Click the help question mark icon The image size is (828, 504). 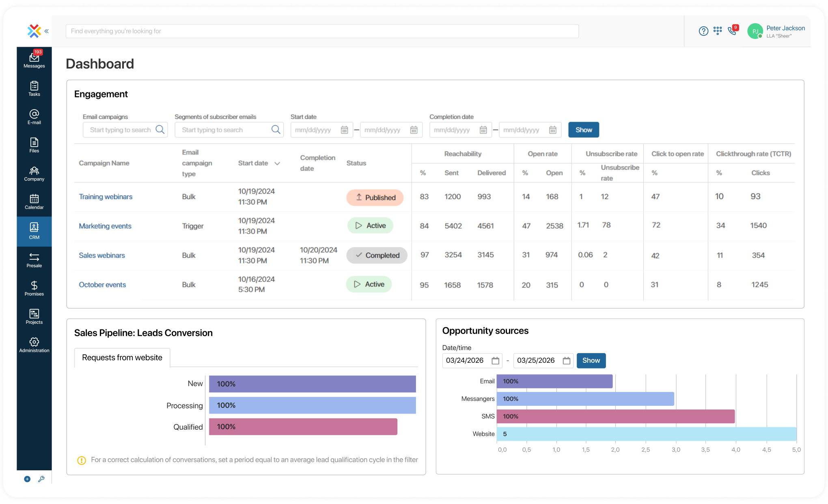(703, 31)
